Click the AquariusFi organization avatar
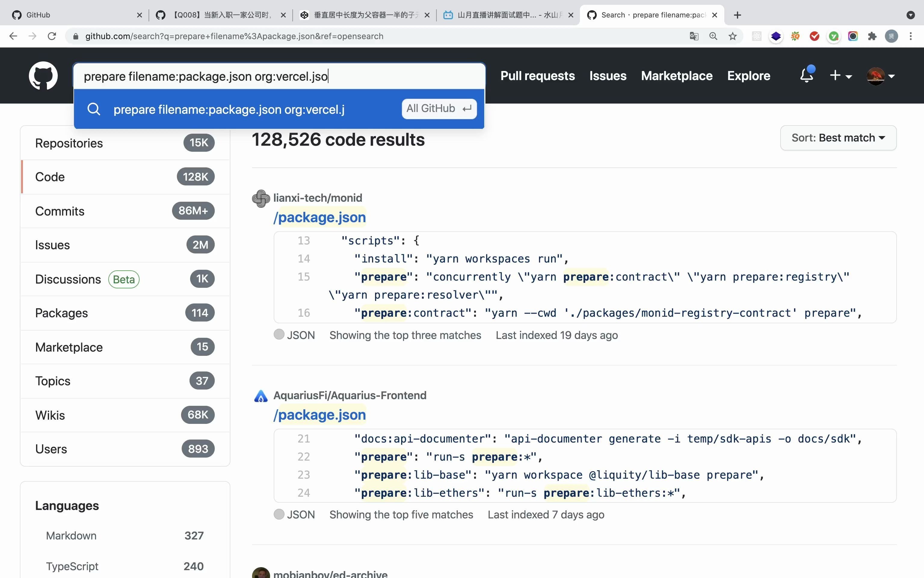 [261, 396]
